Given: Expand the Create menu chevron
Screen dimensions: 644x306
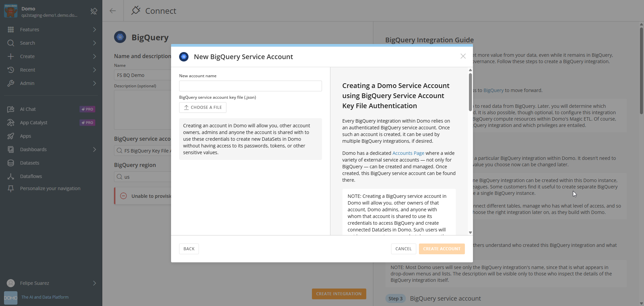Looking at the screenshot, I should tap(95, 56).
